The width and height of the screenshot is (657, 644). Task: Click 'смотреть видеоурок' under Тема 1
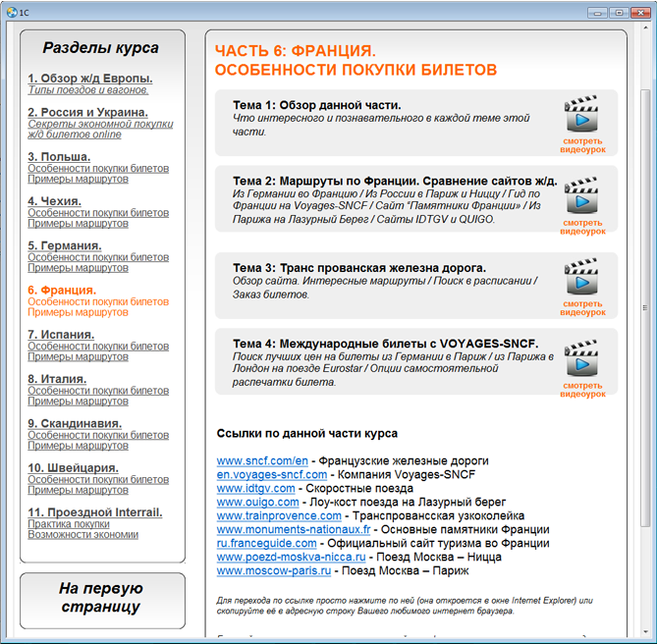tap(582, 145)
